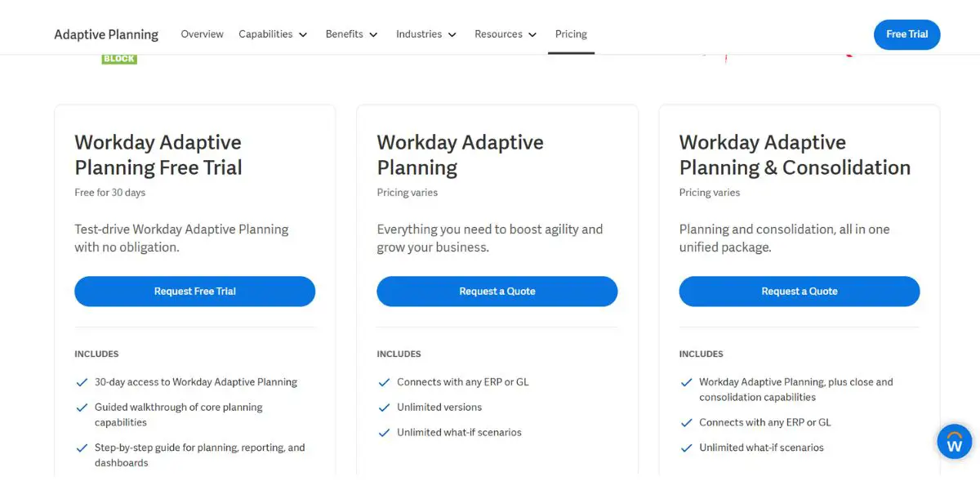The image size is (980, 490).
Task: Go to the Overview nav item
Action: 202,34
